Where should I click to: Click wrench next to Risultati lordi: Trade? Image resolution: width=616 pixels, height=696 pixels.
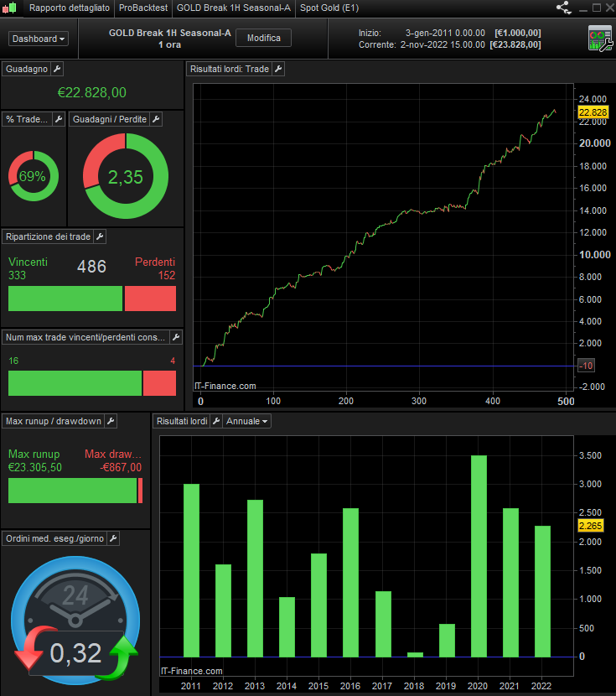[278, 70]
